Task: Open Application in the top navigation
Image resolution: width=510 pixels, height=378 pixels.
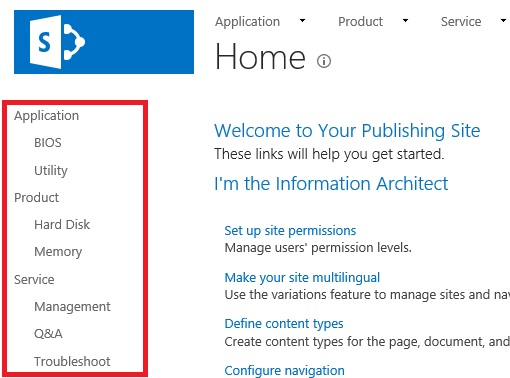Action: click(247, 22)
